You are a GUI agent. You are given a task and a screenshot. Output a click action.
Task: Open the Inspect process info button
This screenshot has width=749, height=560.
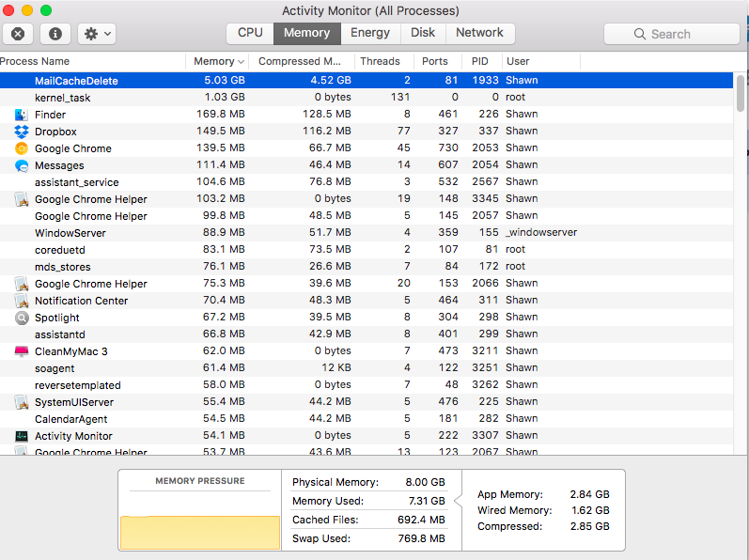point(55,34)
